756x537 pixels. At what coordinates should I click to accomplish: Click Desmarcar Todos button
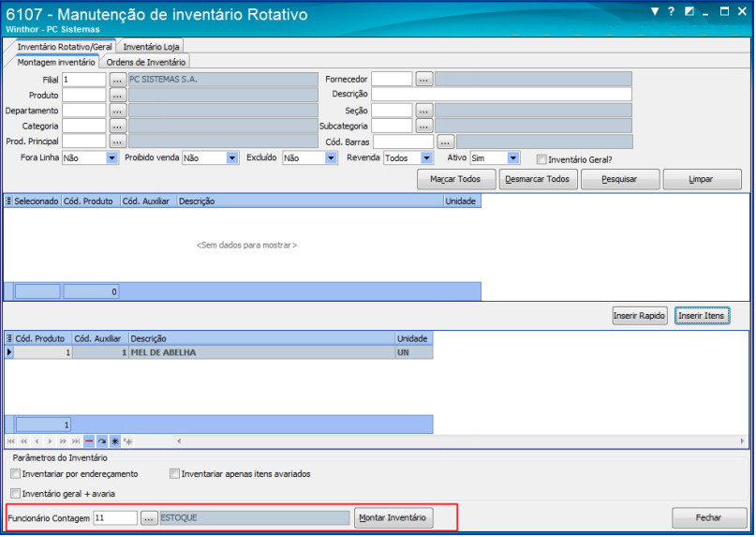pyautogui.click(x=538, y=179)
